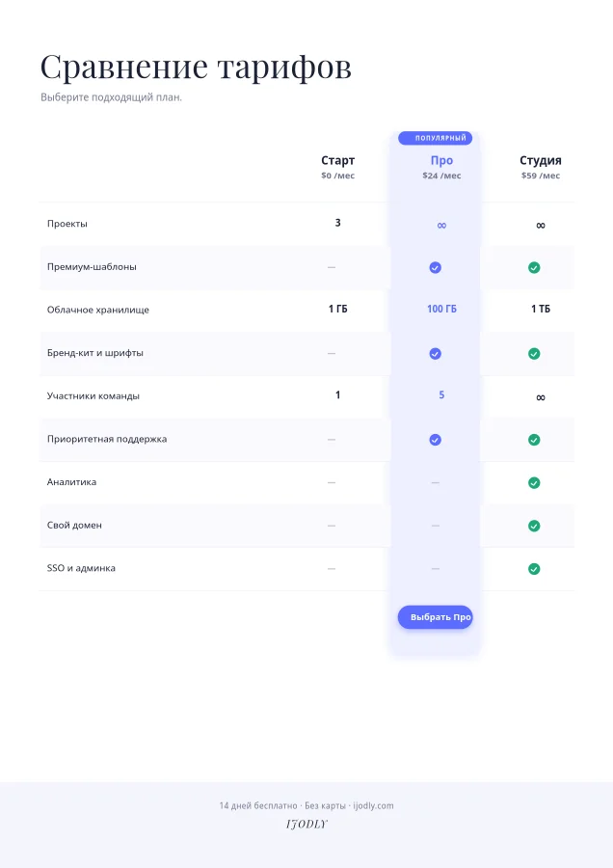The height and width of the screenshot is (868, 613).
Task: Click the Облачное хранилище row label
Action: click(98, 310)
